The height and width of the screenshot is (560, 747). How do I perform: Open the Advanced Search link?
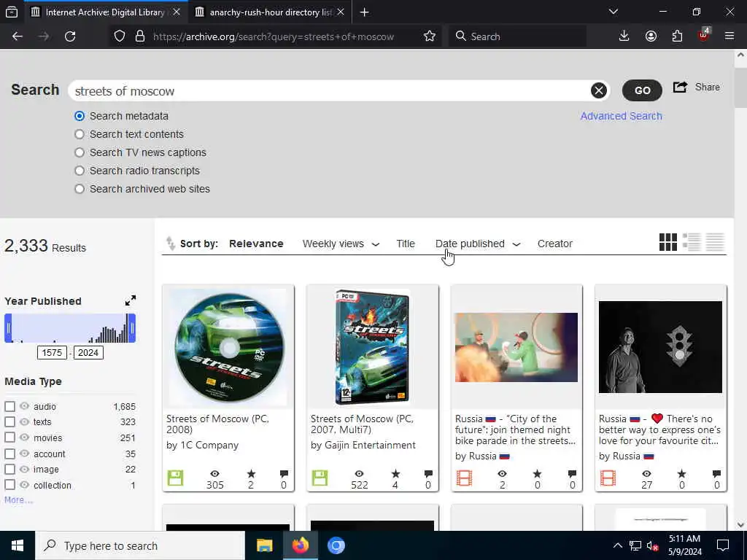[x=621, y=116]
